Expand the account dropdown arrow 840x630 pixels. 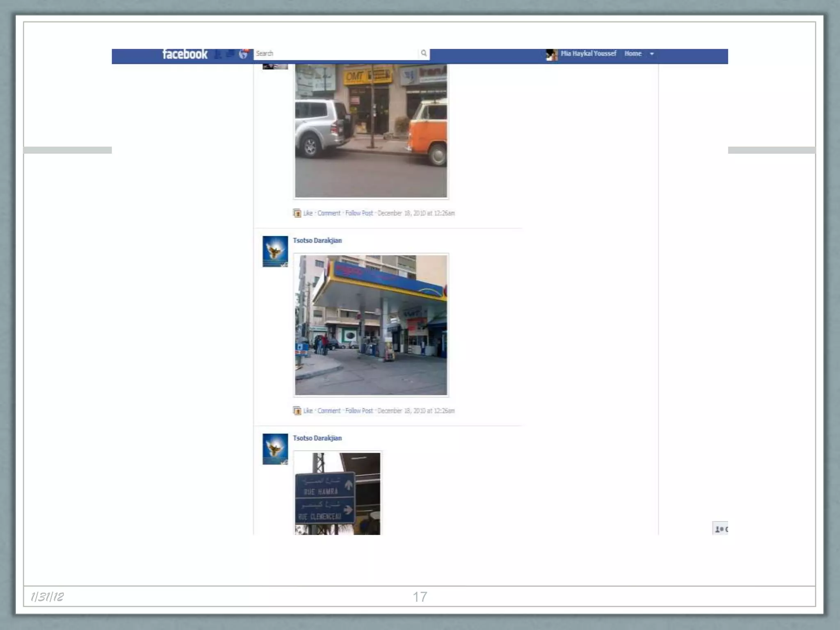652,54
